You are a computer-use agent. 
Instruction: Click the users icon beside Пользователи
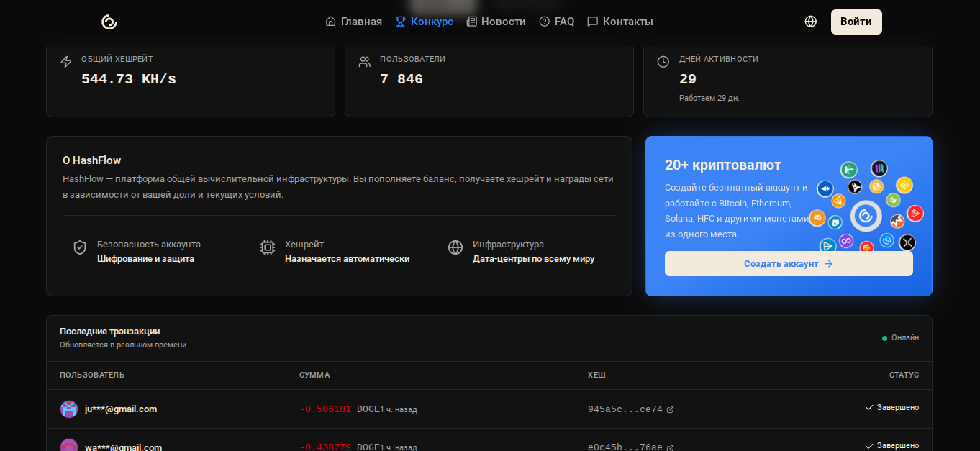(365, 62)
